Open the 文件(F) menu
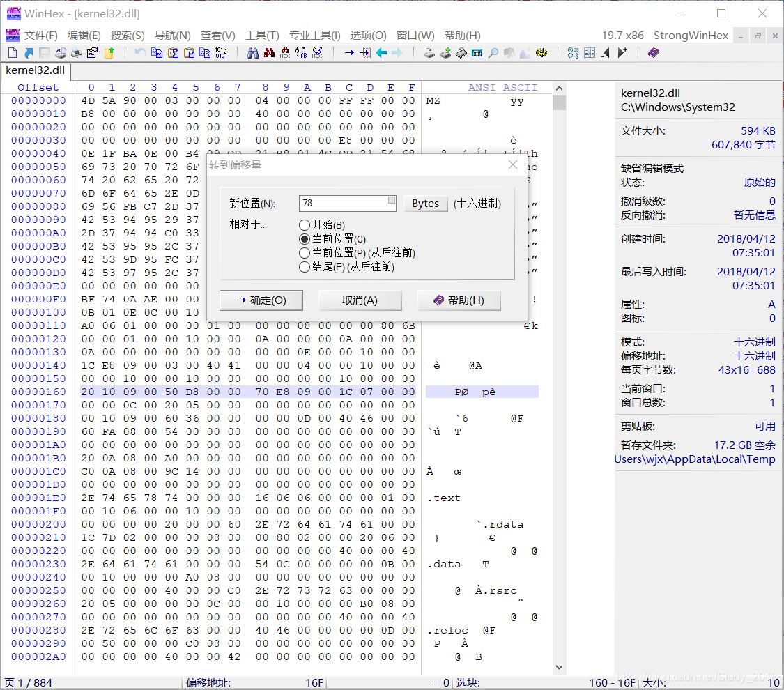 41,36
